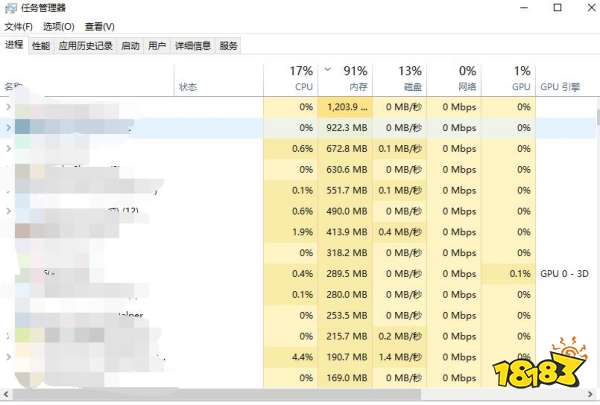Open the 选项(O) menu

59,27
